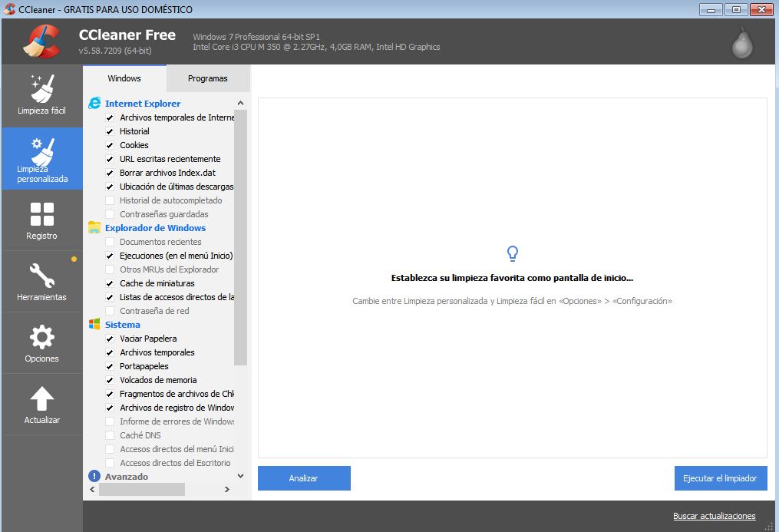Viewport: 779px width, 532px height.
Task: Click list scroll down arrow
Action: 240,476
